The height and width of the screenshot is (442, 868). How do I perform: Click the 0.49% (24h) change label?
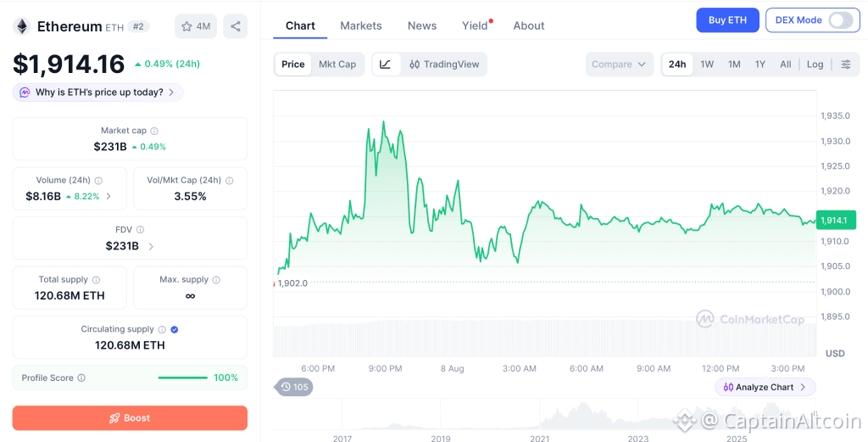coord(167,64)
